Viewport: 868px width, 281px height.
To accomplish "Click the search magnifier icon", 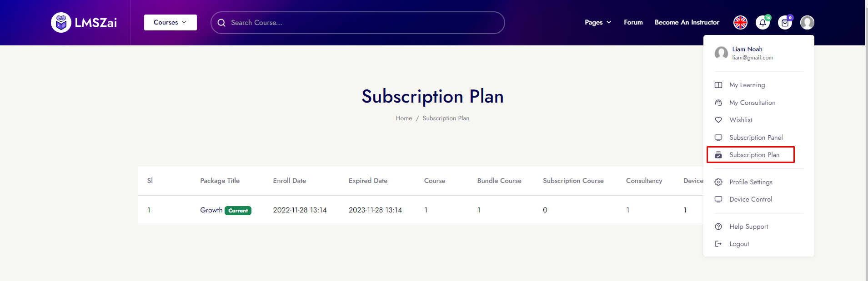I will (221, 23).
